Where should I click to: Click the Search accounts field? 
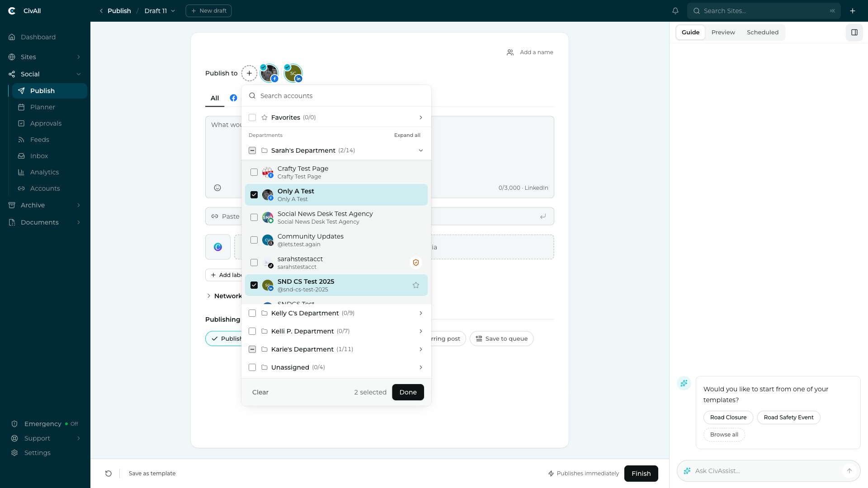pyautogui.click(x=336, y=96)
